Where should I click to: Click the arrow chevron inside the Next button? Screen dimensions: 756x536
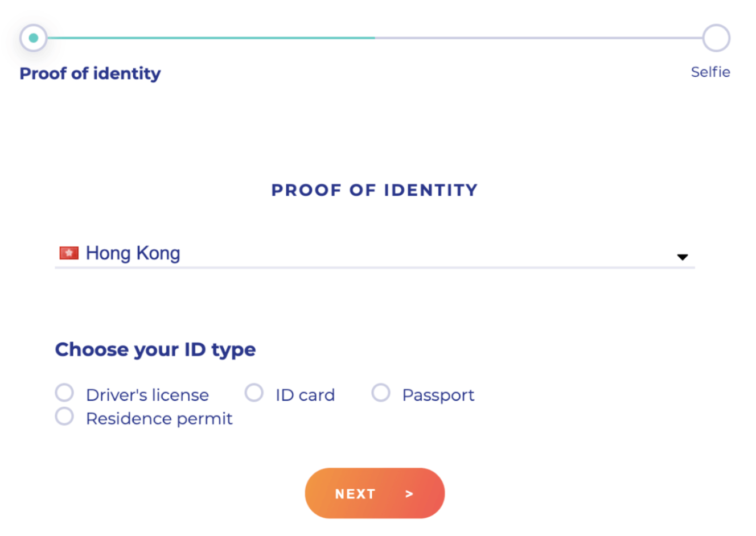[x=409, y=494]
